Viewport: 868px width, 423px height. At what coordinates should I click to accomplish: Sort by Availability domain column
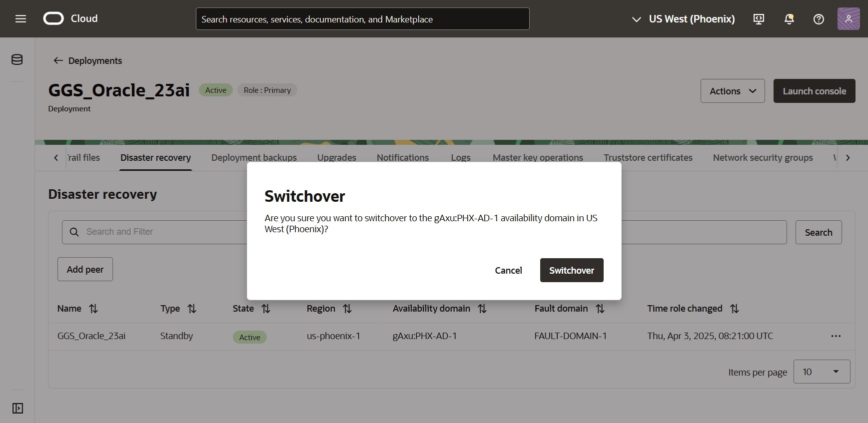coord(482,309)
